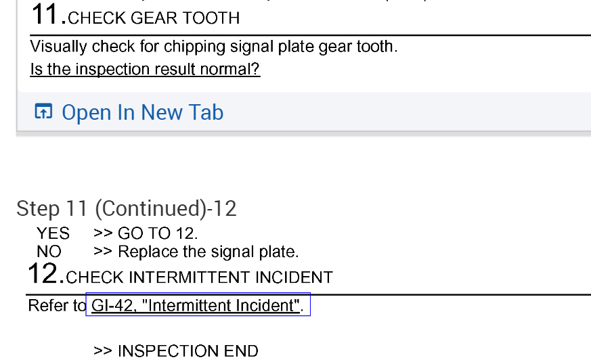Click the "Refer to" text

tap(57, 306)
